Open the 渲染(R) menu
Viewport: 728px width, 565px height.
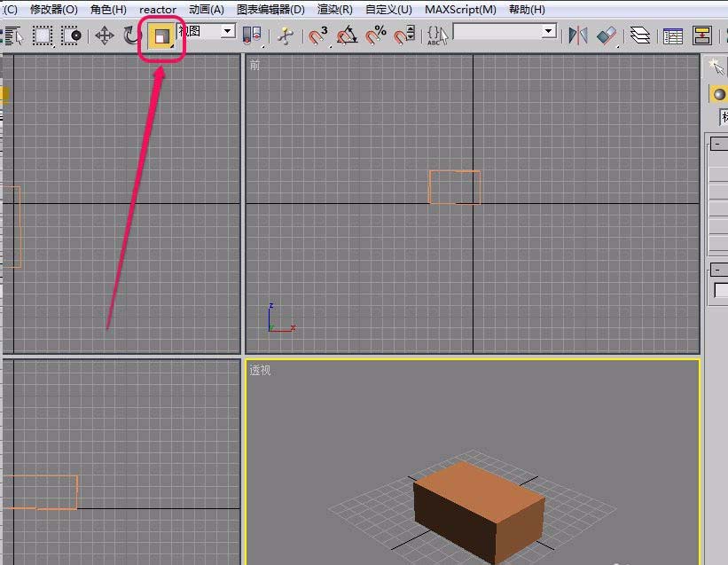pyautogui.click(x=333, y=9)
